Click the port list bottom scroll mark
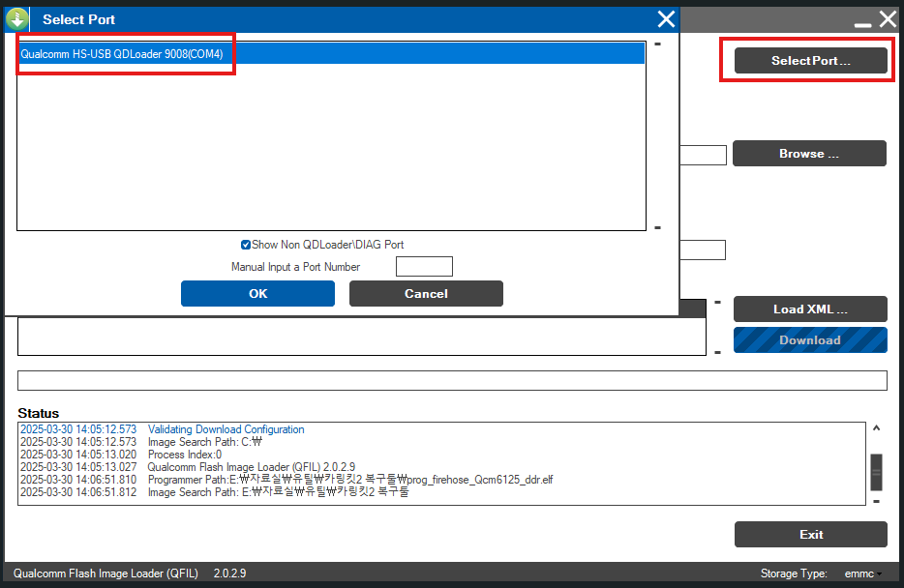904x588 pixels. (657, 227)
